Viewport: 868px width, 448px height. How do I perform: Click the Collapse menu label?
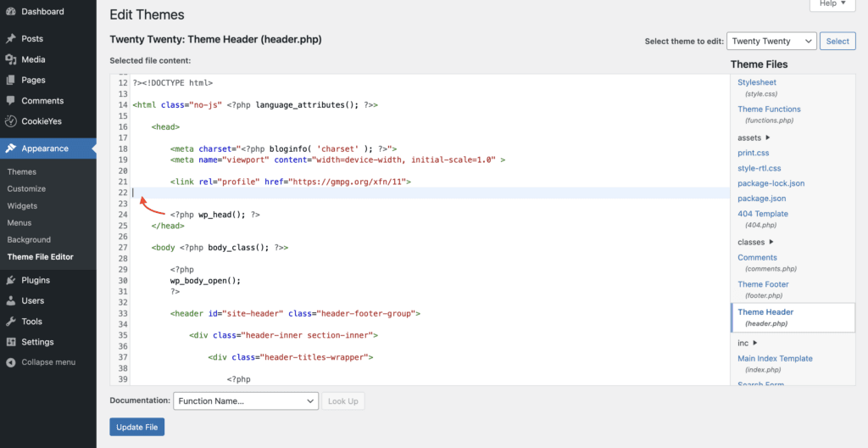point(48,362)
